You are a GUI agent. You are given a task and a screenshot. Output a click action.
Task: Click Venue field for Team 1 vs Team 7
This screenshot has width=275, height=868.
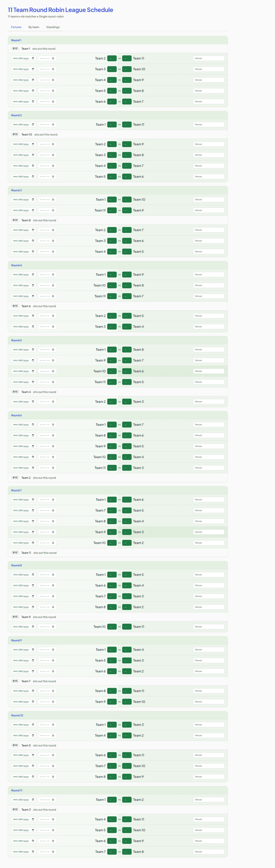(209, 425)
